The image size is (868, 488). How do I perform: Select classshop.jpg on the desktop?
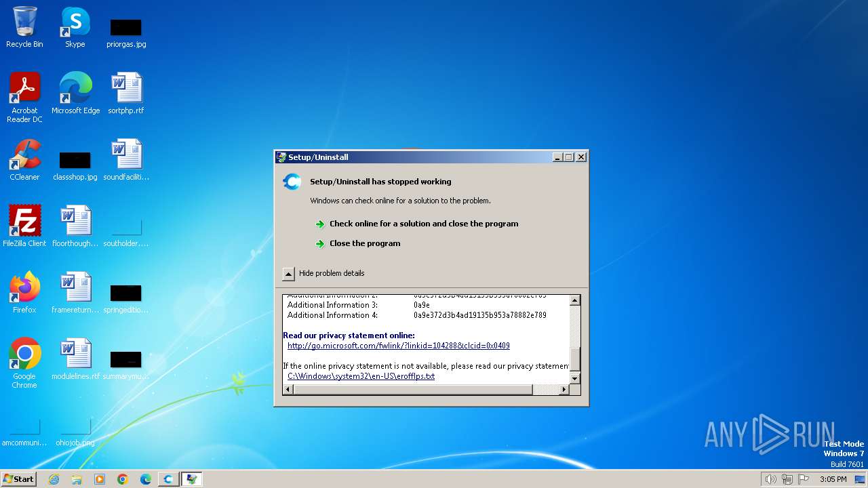coord(75,165)
